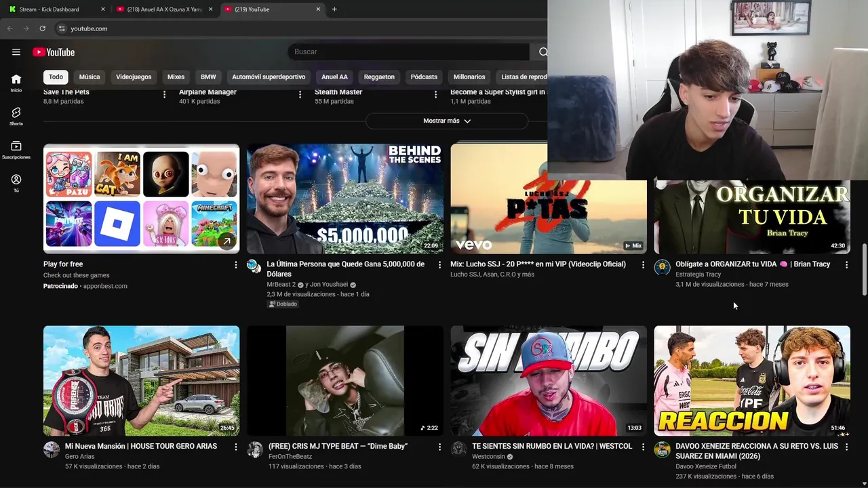Open options for Play for free ad
Image resolution: width=868 pixels, height=488 pixels.
[x=236, y=264]
